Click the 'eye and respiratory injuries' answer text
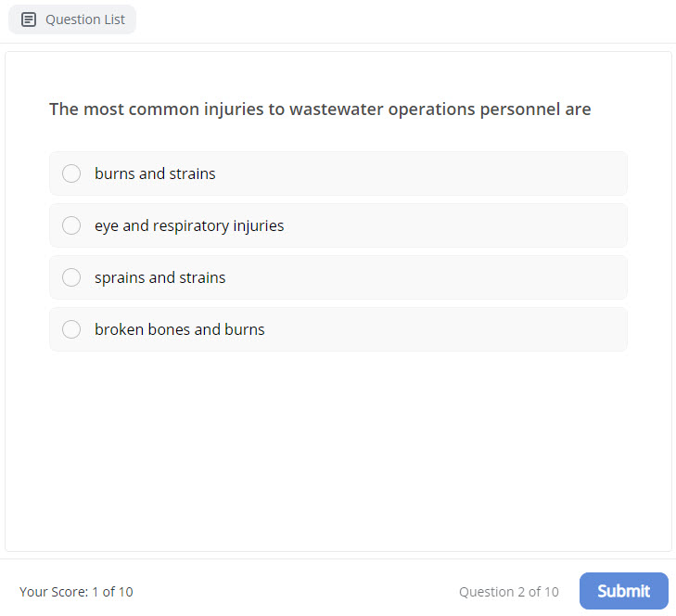Screen dimensions: 676x616 coord(189,225)
